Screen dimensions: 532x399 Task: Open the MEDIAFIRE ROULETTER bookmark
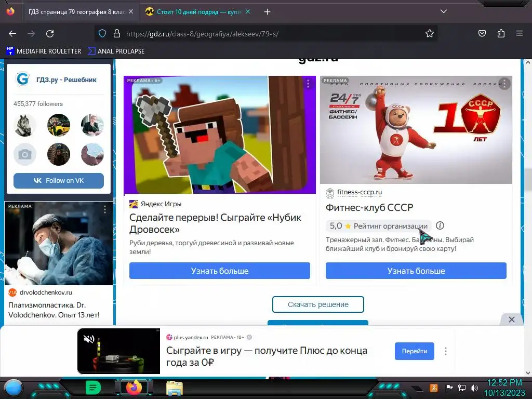coord(44,51)
